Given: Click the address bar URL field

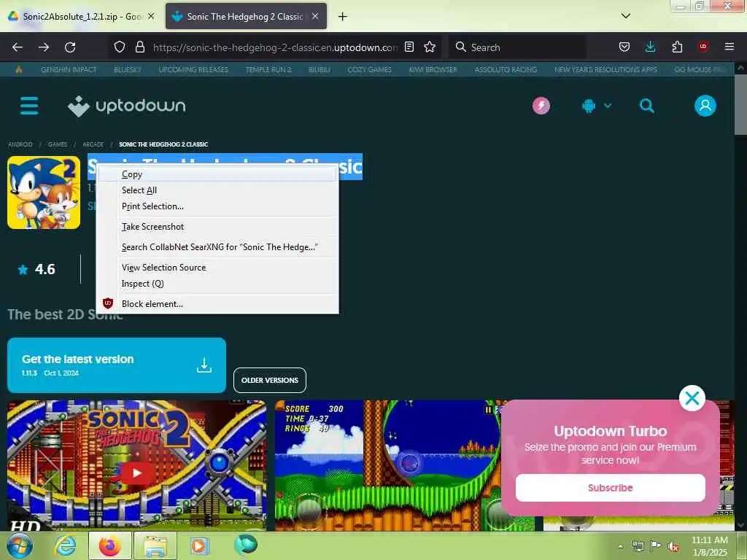Looking at the screenshot, I should (x=274, y=47).
